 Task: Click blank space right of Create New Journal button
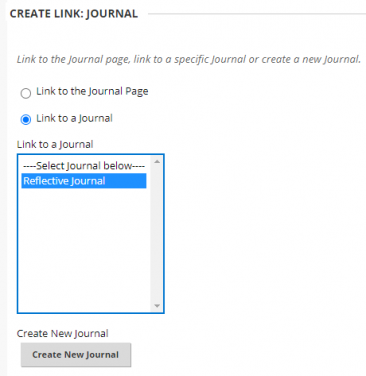point(247,355)
